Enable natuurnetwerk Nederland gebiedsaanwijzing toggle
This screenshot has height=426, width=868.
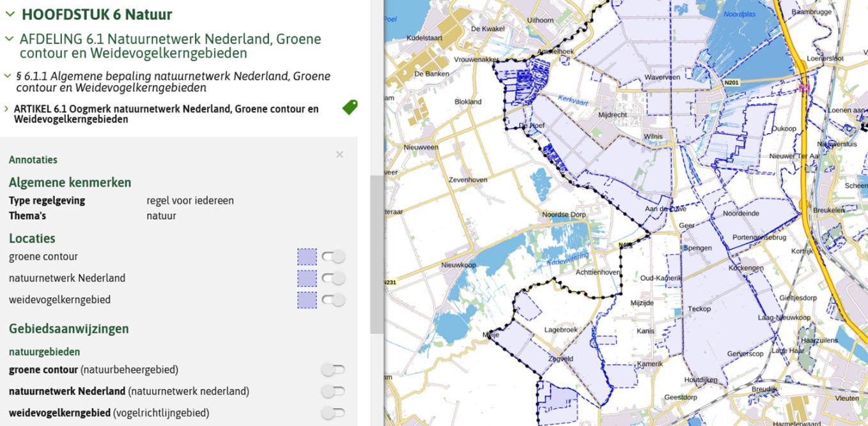333,392
